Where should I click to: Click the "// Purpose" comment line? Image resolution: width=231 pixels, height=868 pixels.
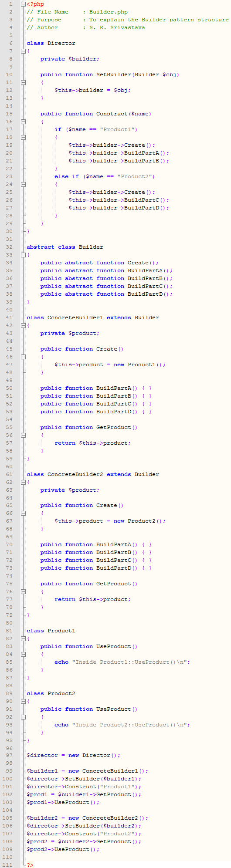pyautogui.click(x=127, y=20)
